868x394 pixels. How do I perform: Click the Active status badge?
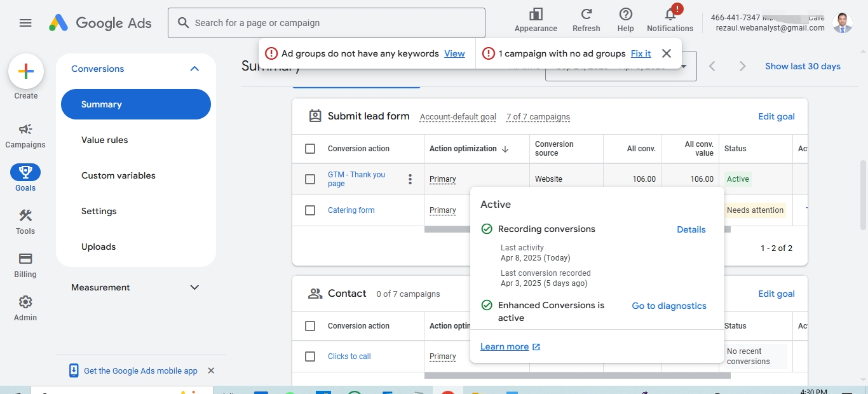(738, 179)
